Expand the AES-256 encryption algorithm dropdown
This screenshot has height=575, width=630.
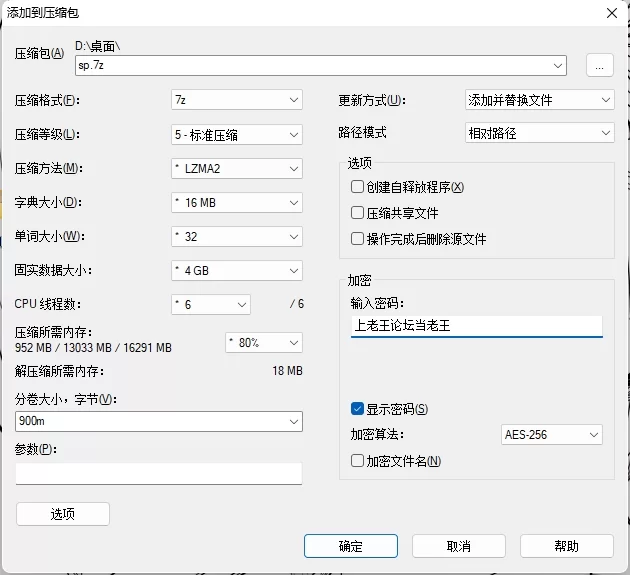(551, 435)
